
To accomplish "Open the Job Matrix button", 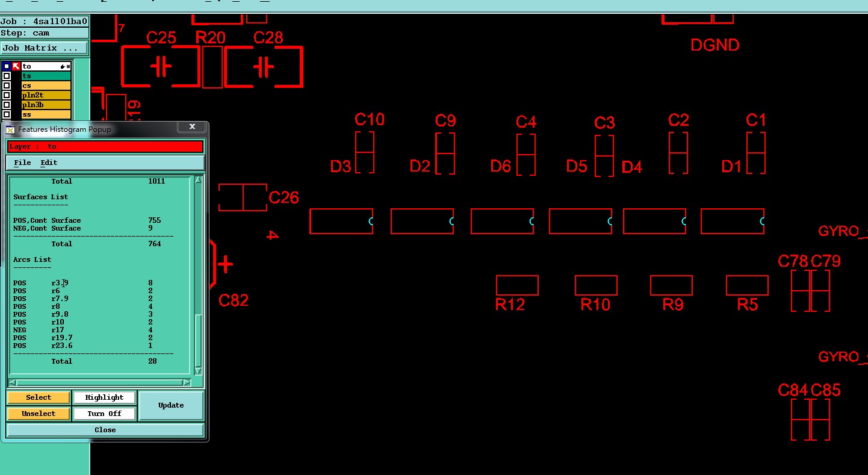I will 44,48.
